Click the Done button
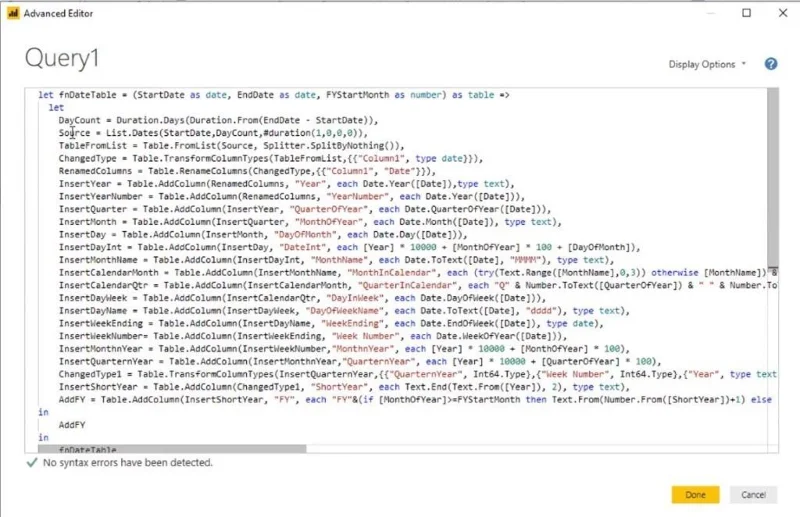Screen dimensions: 800x517 click(x=695, y=495)
